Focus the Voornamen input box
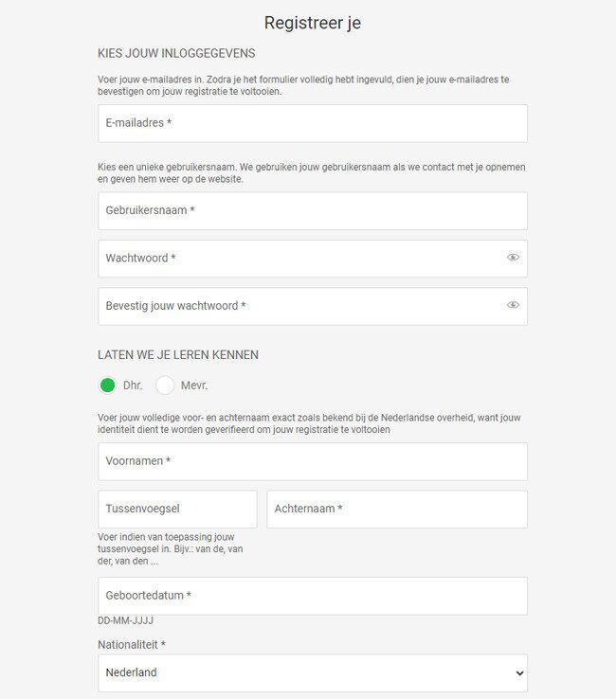Image resolution: width=616 pixels, height=699 pixels. (313, 461)
